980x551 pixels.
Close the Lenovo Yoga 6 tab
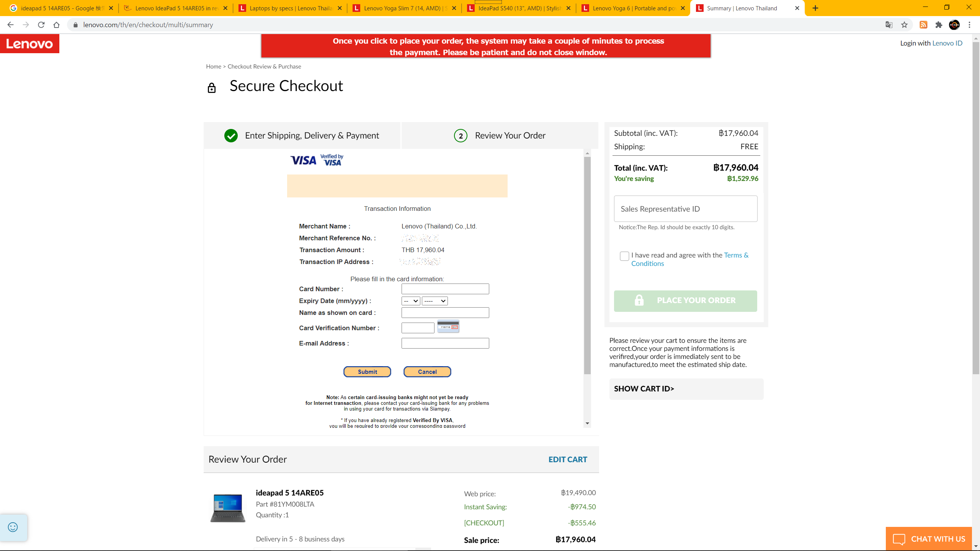pyautogui.click(x=683, y=8)
